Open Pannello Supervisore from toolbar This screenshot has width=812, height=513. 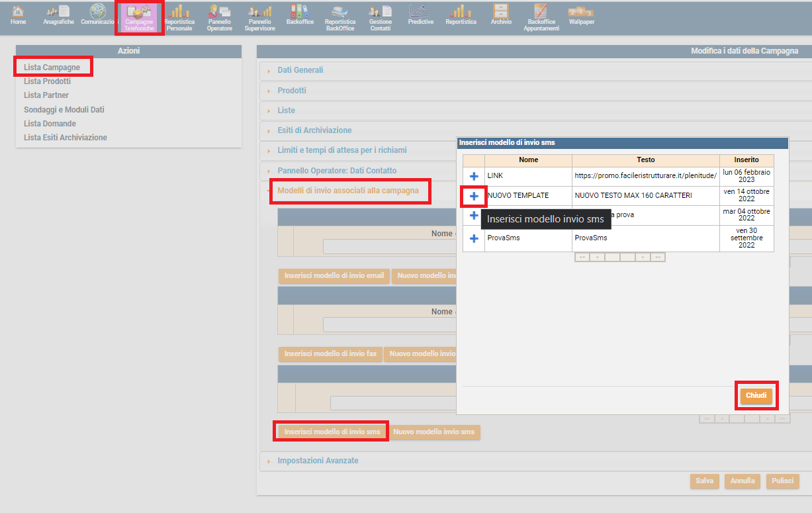click(x=259, y=18)
